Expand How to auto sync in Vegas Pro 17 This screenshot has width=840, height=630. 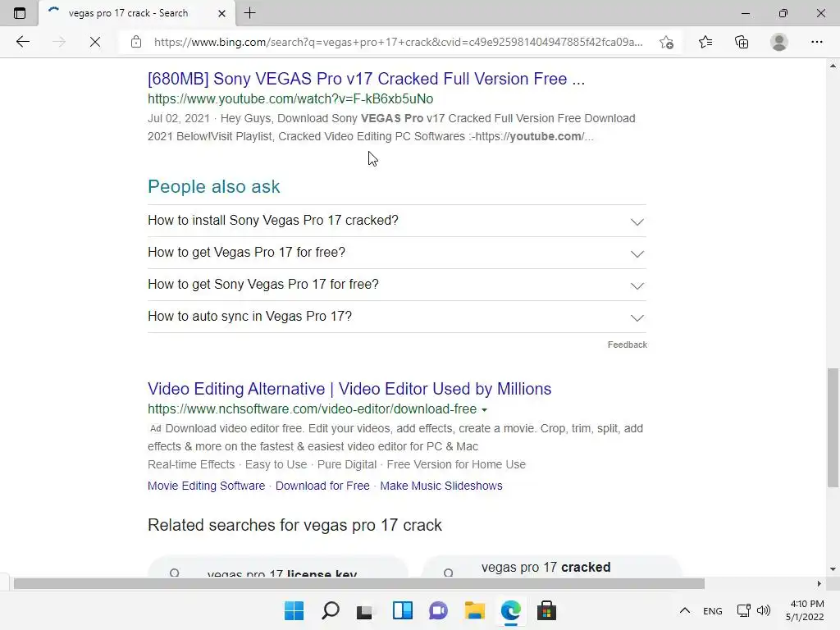(397, 317)
